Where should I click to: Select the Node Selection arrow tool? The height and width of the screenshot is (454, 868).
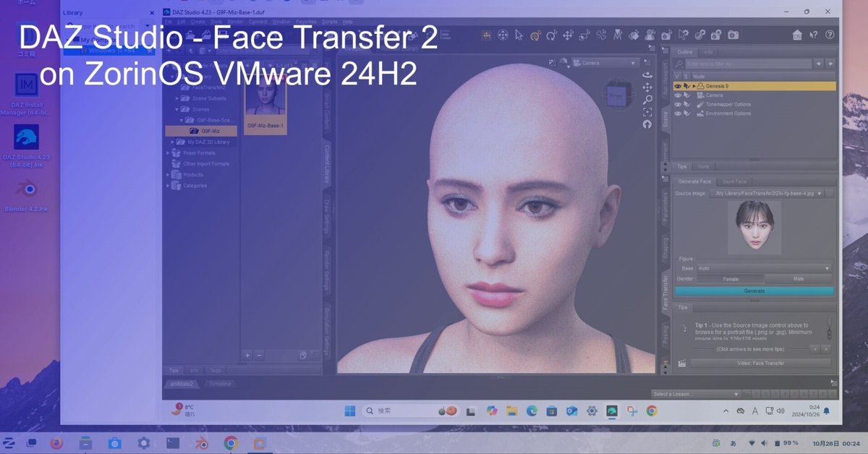pos(519,35)
